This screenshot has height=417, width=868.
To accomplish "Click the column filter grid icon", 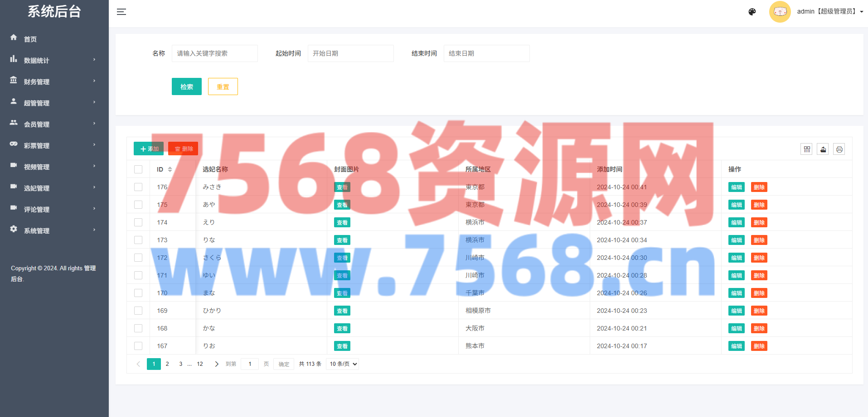I will (x=806, y=149).
